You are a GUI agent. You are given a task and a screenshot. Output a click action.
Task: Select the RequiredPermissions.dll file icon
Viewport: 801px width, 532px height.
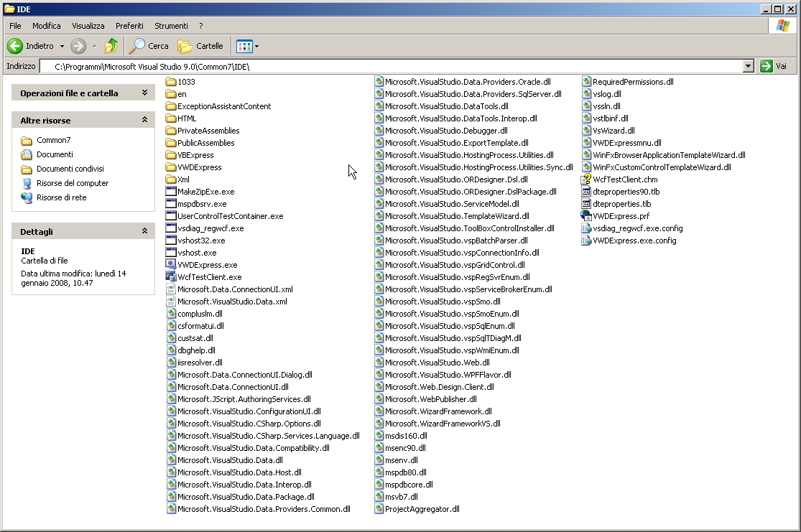(586, 82)
